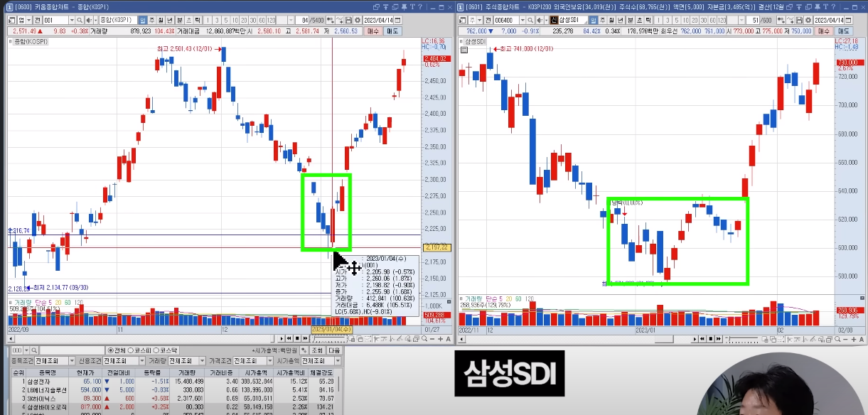Zoom in the KOSPI chart with the plus icon
The width and height of the screenshot is (868, 415).
pyautogui.click(x=440, y=338)
